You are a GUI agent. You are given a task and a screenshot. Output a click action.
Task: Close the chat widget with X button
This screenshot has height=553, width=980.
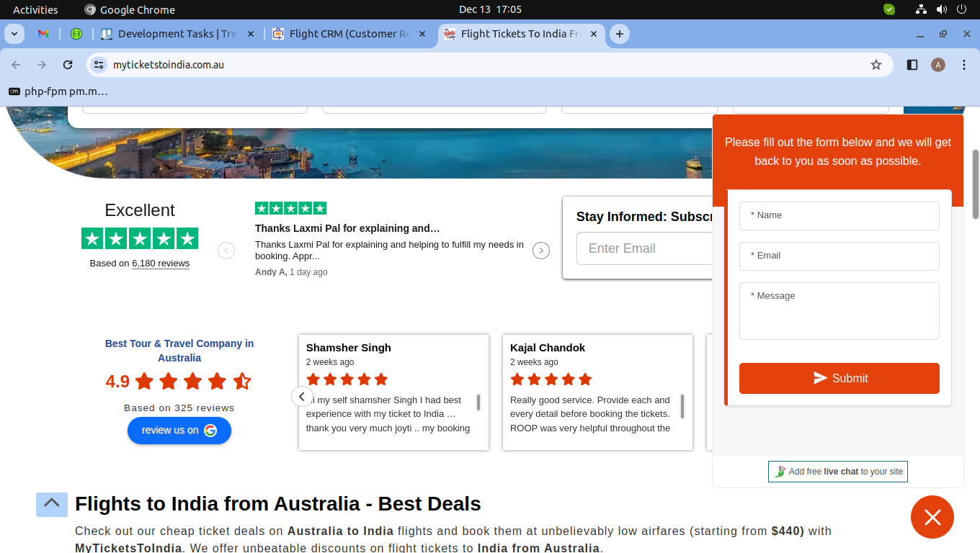coord(932,517)
